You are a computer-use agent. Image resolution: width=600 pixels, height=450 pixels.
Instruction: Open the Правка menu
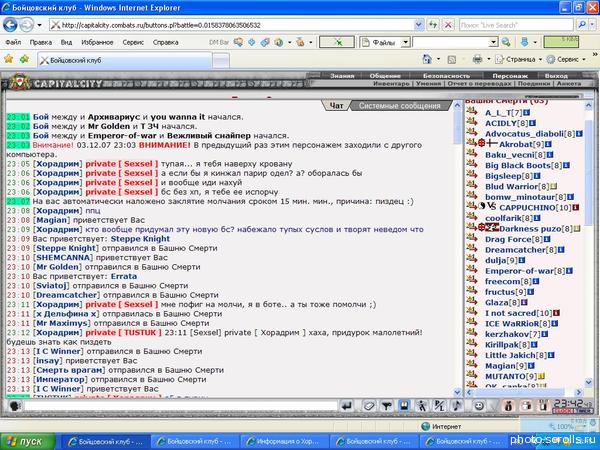[41, 42]
